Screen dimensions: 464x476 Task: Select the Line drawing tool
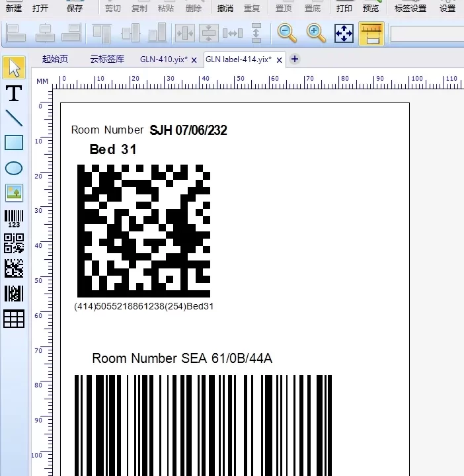pos(14,118)
